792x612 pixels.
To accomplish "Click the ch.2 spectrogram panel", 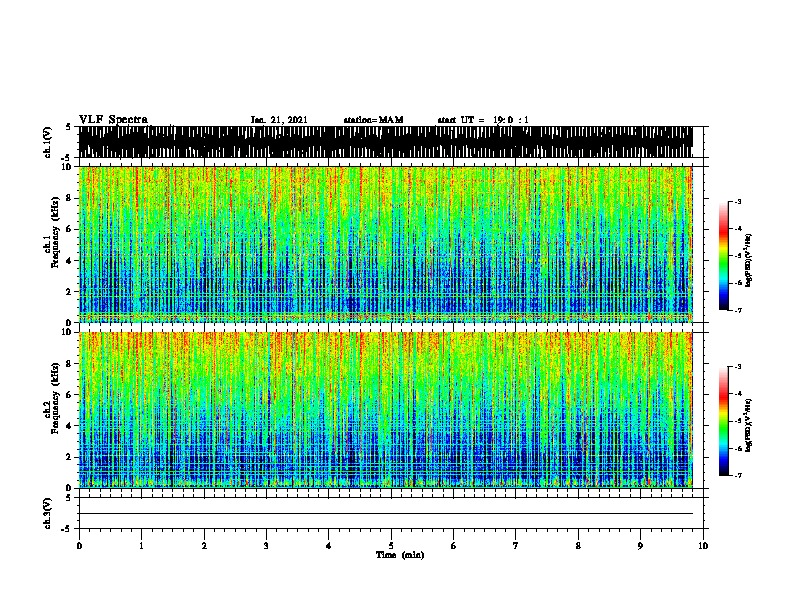I will click(385, 410).
